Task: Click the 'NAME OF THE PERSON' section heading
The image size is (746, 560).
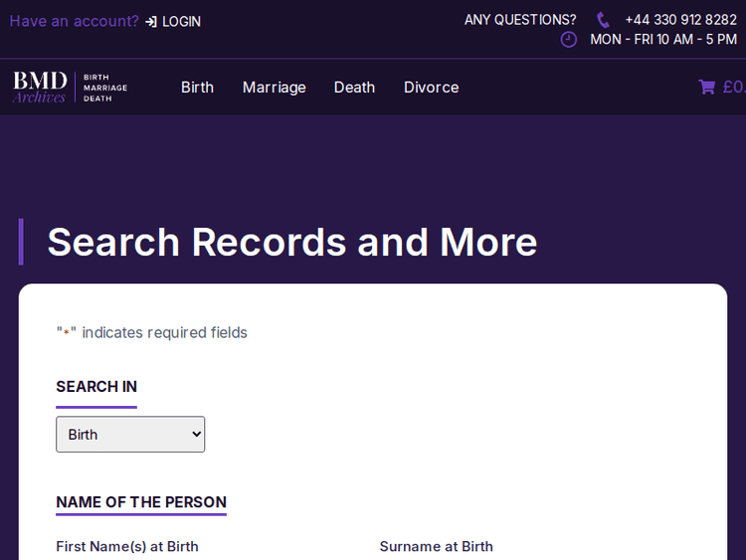Action: [141, 502]
